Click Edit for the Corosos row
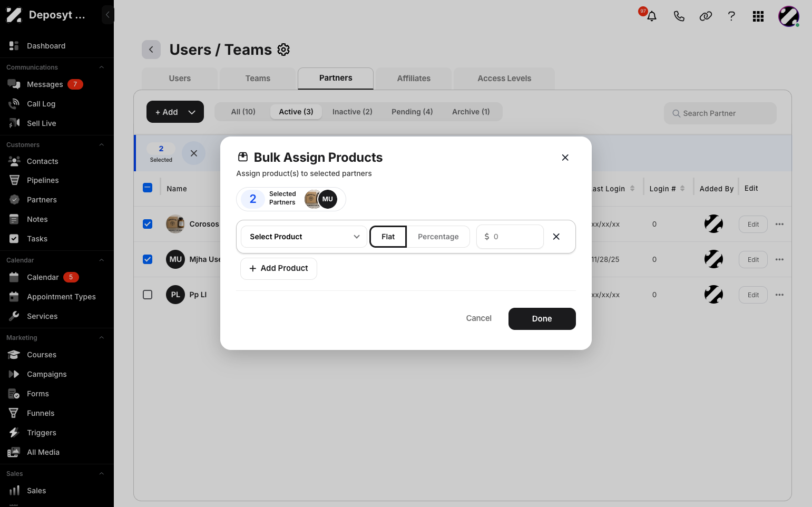This screenshot has height=507, width=812. tap(753, 225)
